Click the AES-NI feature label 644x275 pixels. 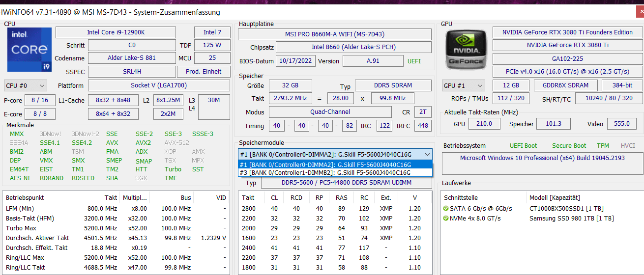pos(20,178)
